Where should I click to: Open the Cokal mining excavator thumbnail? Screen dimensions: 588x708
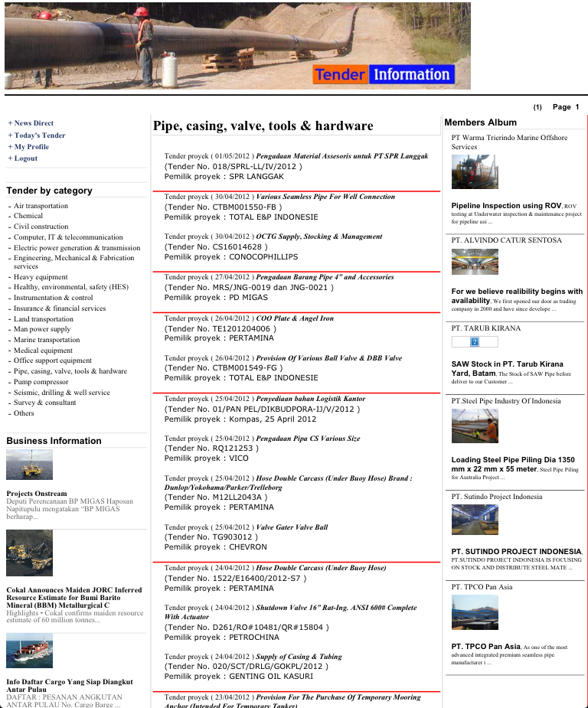[x=29, y=553]
